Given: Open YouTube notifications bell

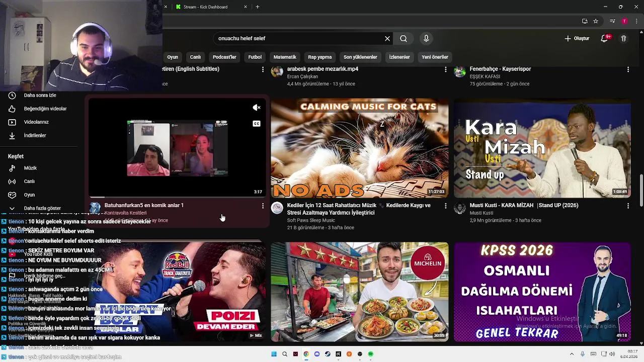Looking at the screenshot, I should pyautogui.click(x=605, y=38).
